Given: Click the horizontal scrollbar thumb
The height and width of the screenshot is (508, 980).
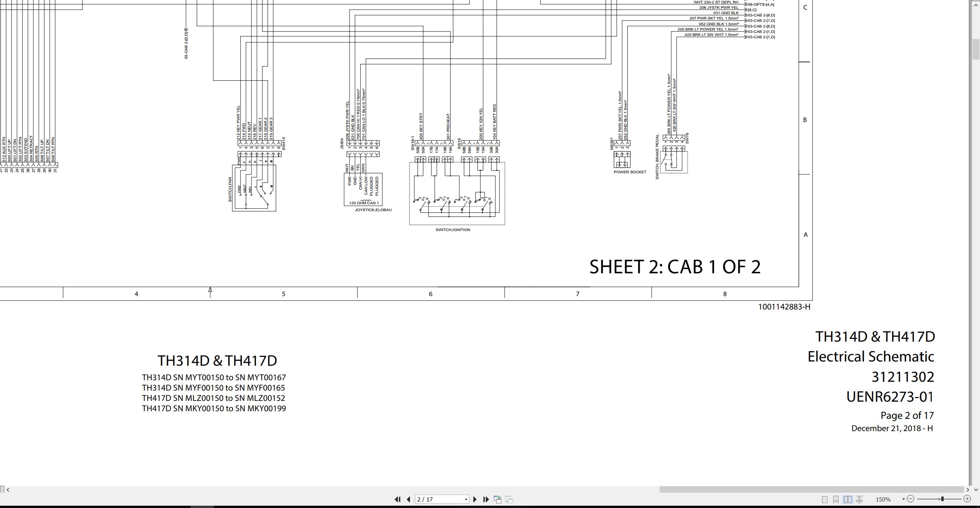Looking at the screenshot, I should [812, 490].
